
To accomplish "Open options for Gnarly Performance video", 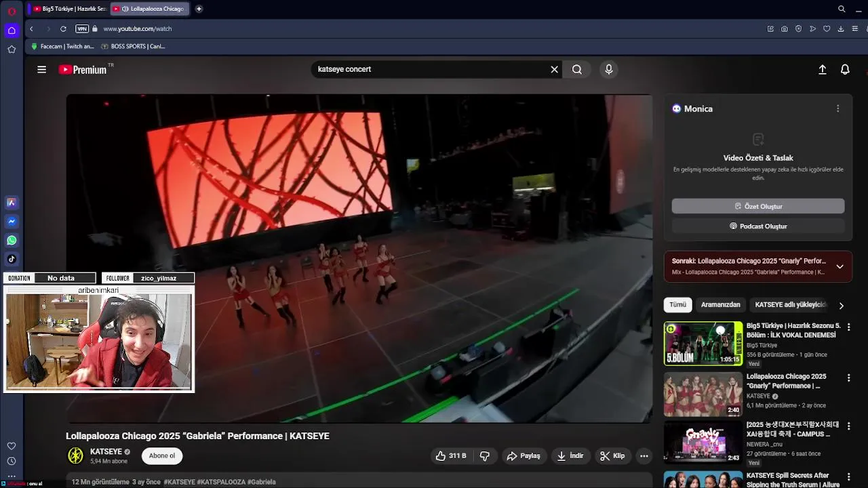I will (848, 378).
